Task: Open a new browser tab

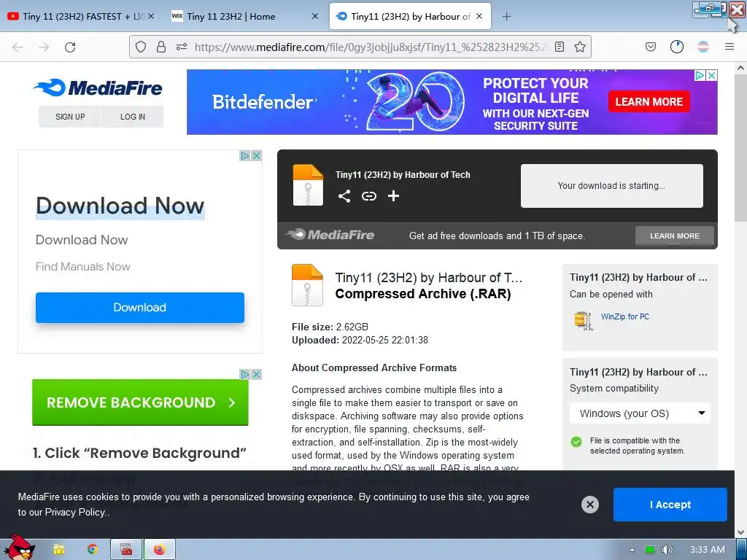Action: 506,17
